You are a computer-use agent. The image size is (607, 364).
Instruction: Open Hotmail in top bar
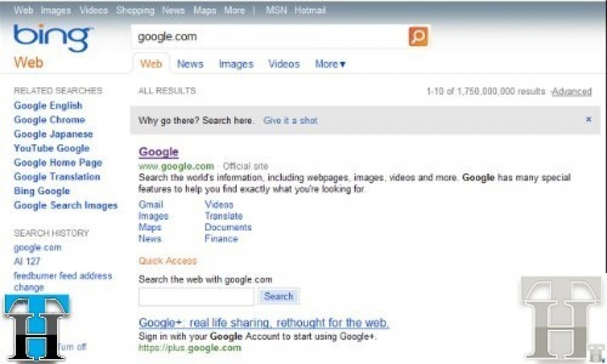pyautogui.click(x=310, y=11)
